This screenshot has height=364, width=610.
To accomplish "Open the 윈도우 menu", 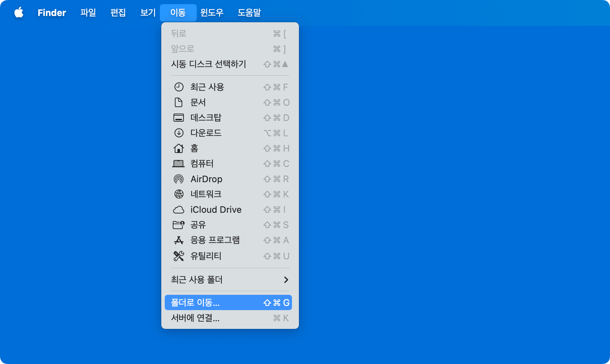I will (212, 13).
